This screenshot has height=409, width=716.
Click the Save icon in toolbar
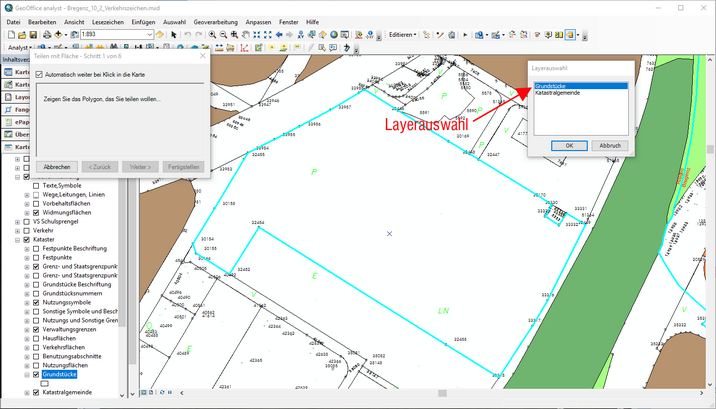pos(33,34)
